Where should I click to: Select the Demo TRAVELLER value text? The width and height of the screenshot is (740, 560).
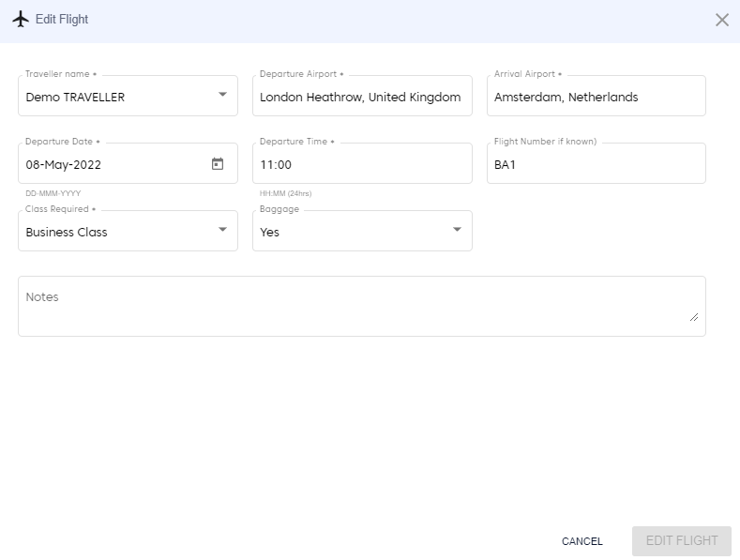tap(75, 97)
